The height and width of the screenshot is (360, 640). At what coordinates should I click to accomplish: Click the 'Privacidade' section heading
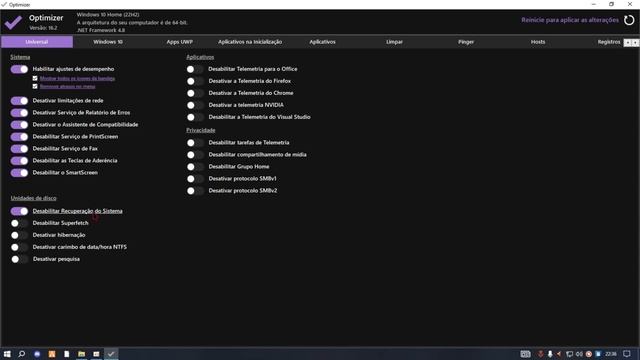click(x=201, y=130)
